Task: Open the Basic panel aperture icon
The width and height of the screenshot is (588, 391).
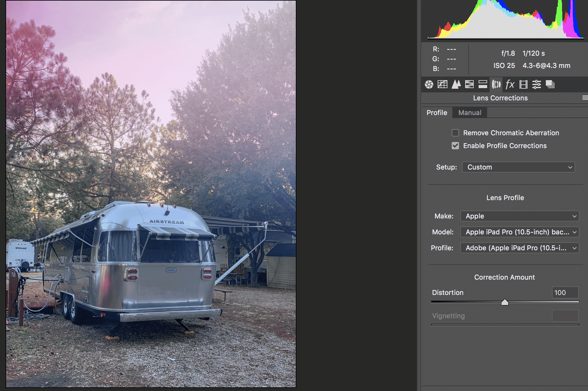Action: [429, 84]
